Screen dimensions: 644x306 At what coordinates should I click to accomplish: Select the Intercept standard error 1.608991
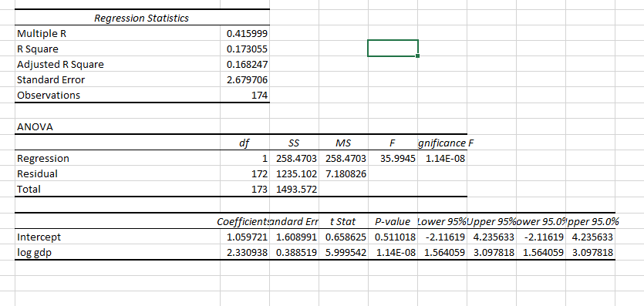pos(294,237)
